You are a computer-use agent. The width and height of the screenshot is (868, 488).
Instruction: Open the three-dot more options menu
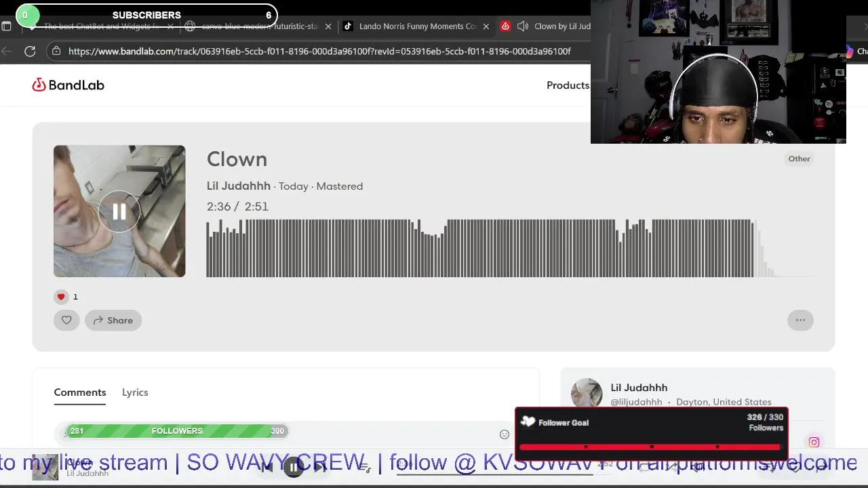[x=800, y=320]
